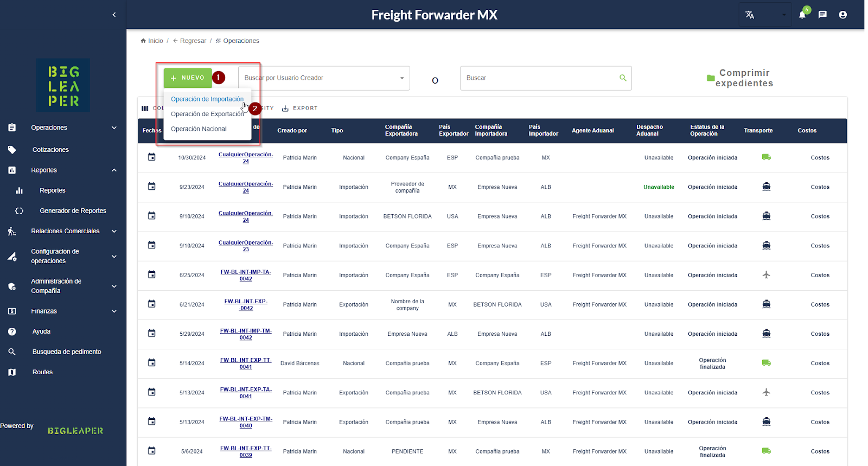Click the airplane transport icon on 6/25/2024 row

click(766, 275)
